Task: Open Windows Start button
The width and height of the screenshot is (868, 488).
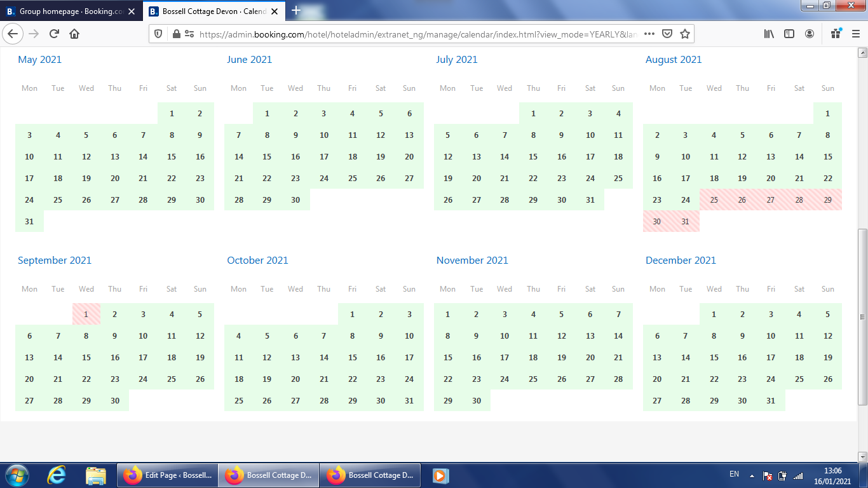Action: coord(17,475)
